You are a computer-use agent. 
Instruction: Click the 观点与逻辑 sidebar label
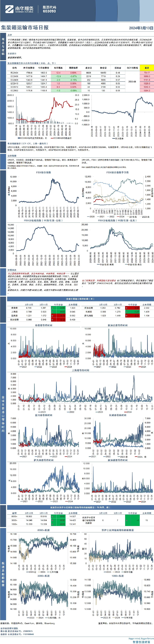click(3, 47)
